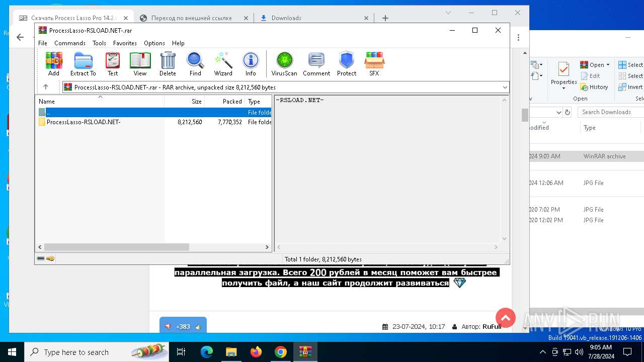Open Task View from taskbar
The width and height of the screenshot is (644, 362).
[181, 352]
